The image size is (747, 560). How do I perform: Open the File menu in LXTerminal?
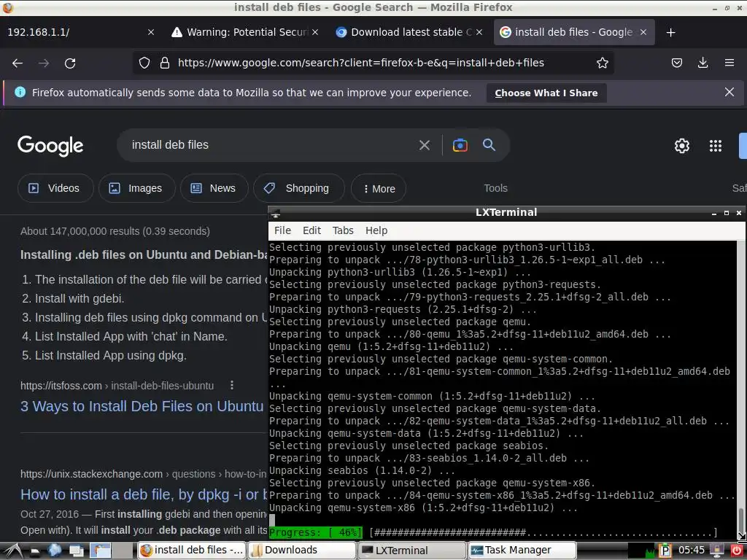[x=282, y=230]
